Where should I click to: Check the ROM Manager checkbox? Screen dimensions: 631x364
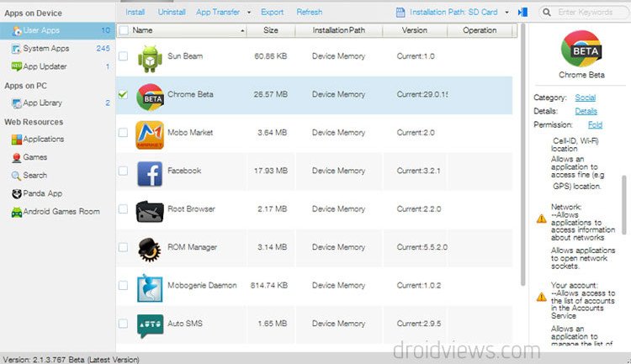(123, 247)
